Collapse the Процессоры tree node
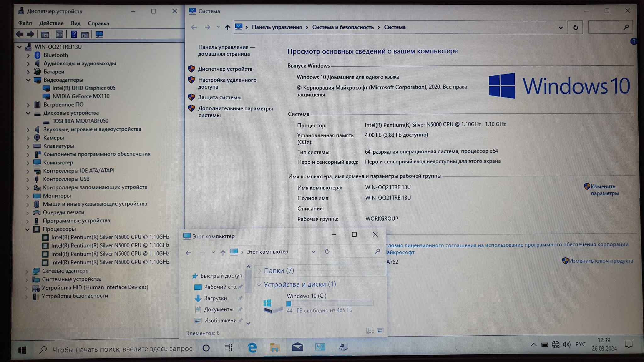 click(x=28, y=229)
